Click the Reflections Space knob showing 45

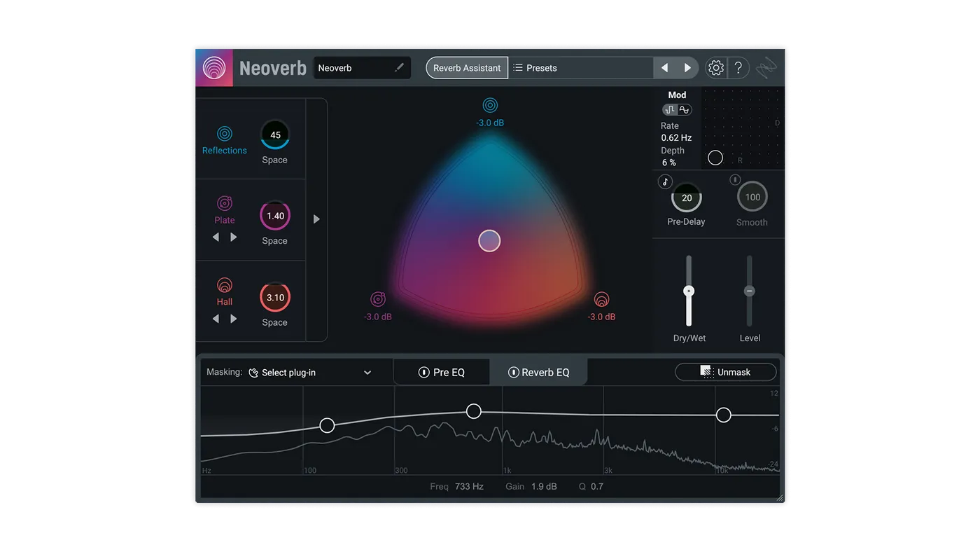(275, 135)
